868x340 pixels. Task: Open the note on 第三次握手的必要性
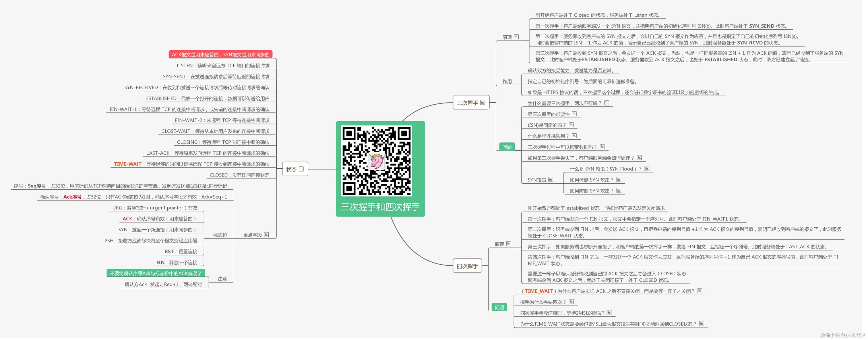(575, 114)
